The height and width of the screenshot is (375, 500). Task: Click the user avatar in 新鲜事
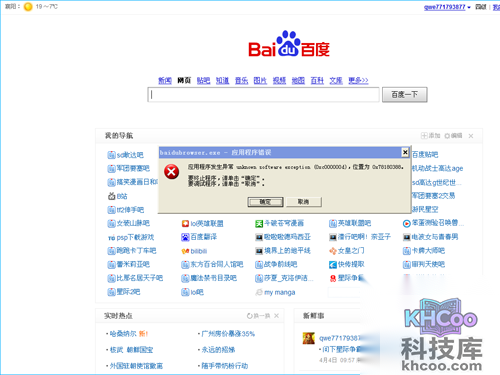(309, 338)
